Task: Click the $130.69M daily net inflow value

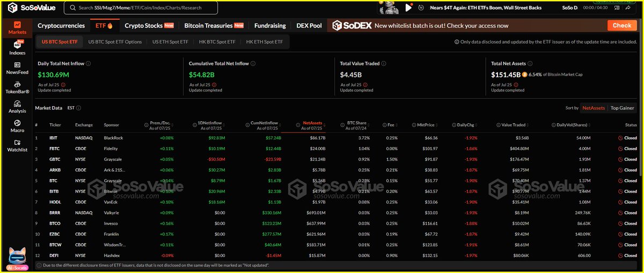Action: pos(53,75)
